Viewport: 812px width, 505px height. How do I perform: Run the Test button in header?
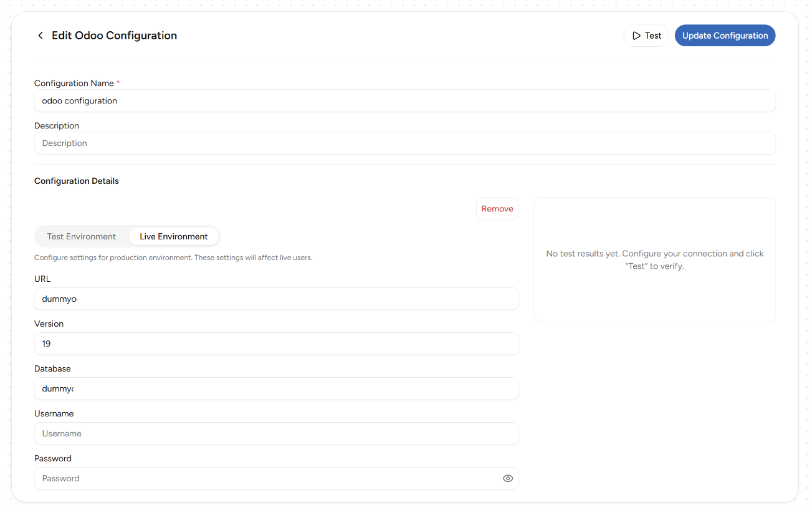[646, 36]
